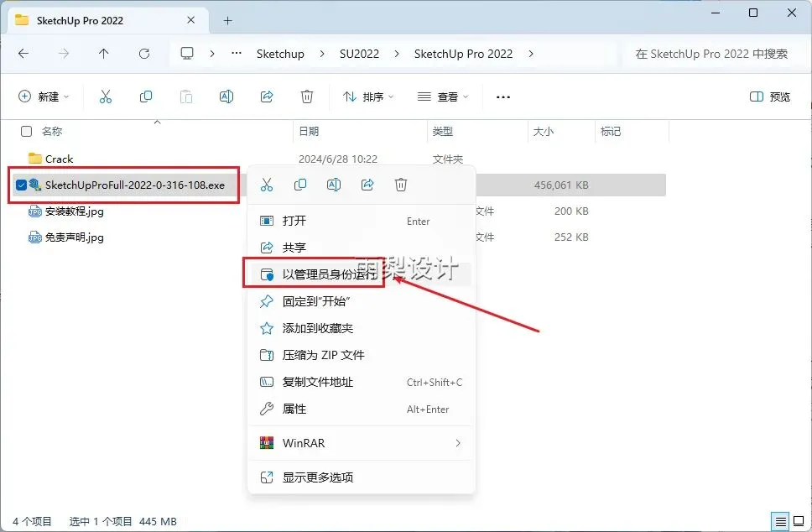Uncheck the SketchUpProFull exe file checkbox
This screenshot has height=532, width=812.
coord(21,185)
